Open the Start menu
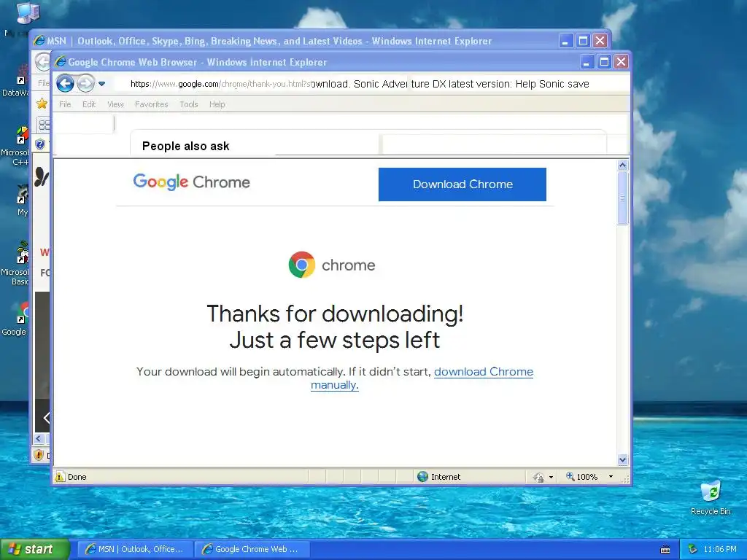 coord(34,549)
